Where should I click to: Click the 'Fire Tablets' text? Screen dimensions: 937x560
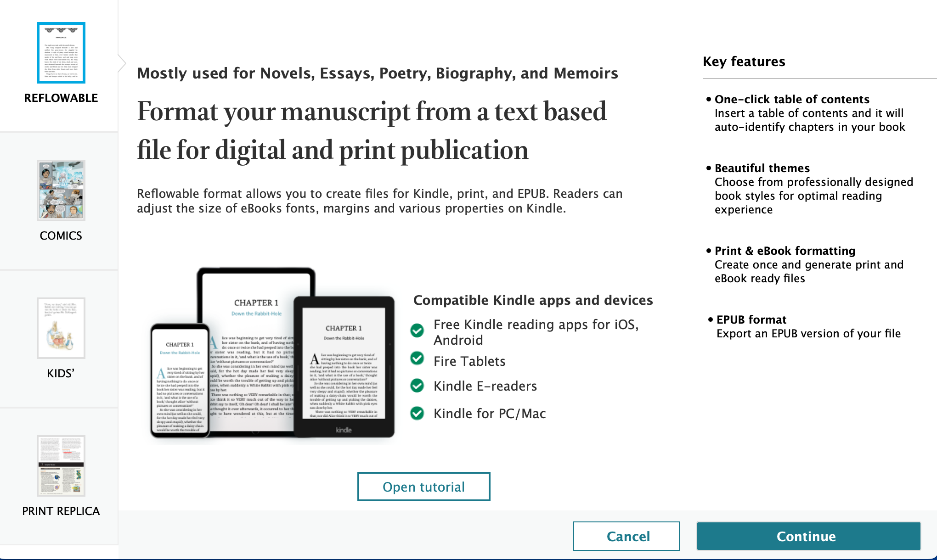pyautogui.click(x=469, y=361)
